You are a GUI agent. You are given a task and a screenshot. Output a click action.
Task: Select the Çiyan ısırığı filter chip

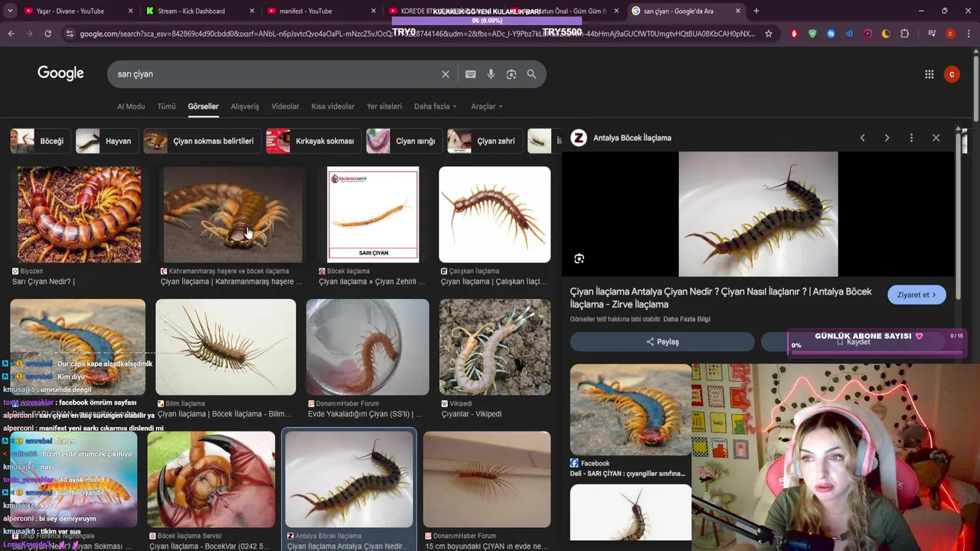tap(404, 141)
